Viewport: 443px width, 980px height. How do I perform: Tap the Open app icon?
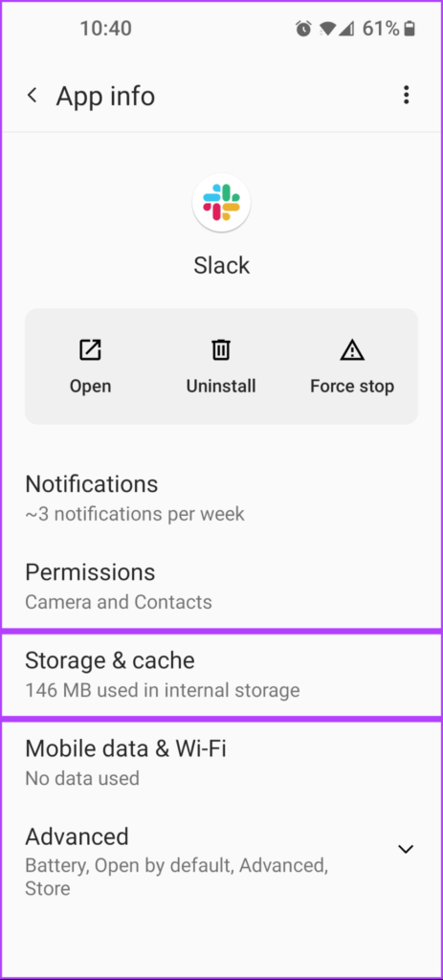90,349
